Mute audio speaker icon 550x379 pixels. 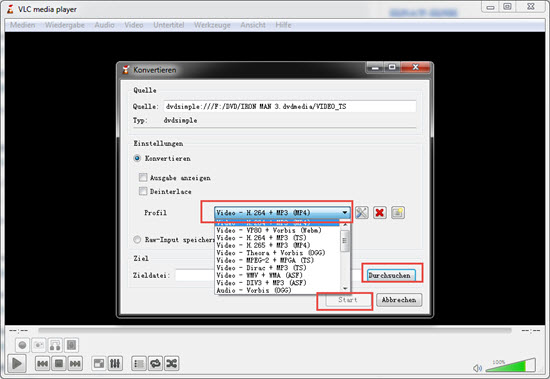click(x=477, y=368)
